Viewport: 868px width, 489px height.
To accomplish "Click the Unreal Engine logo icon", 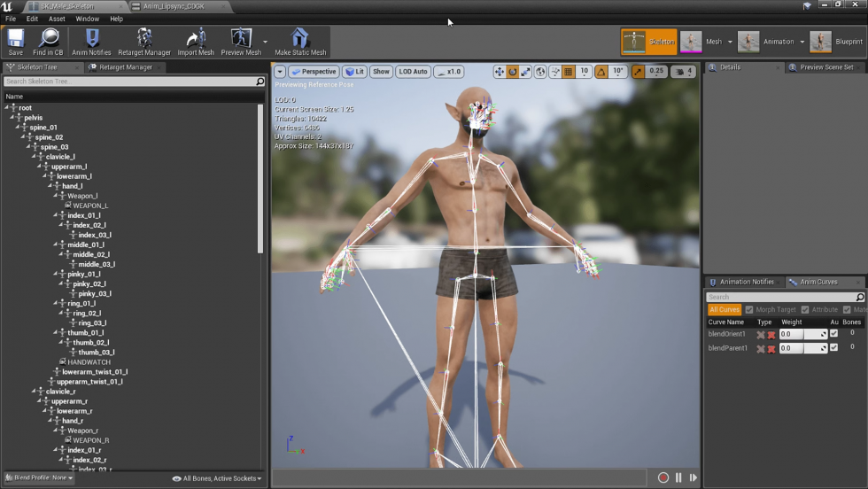I will pos(7,6).
